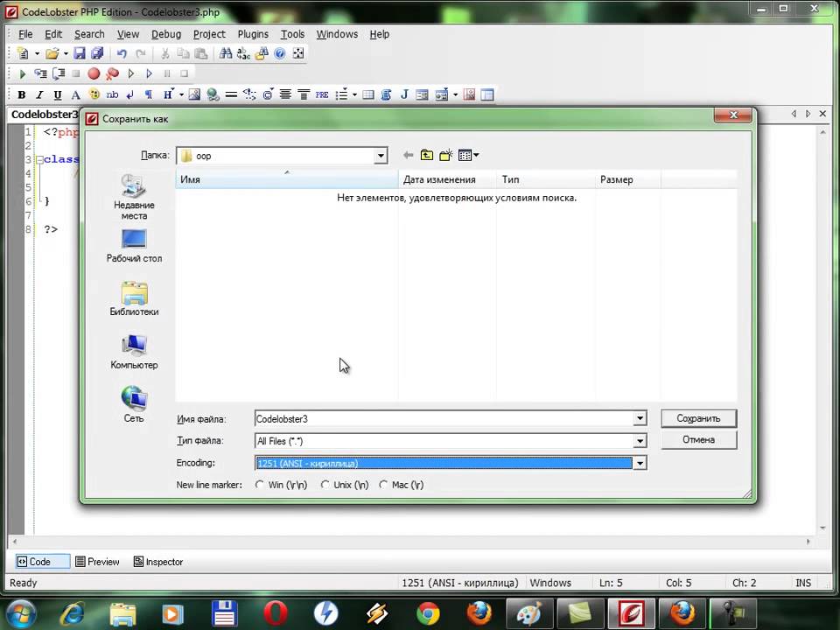This screenshot has width=840, height=630.
Task: Click the Имя файла text field
Action: tap(444, 419)
